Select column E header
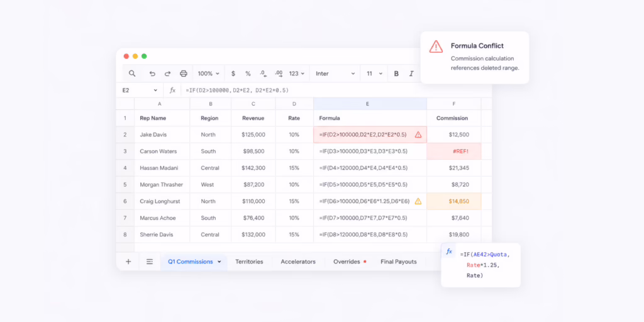The height and width of the screenshot is (322, 644). pyautogui.click(x=370, y=104)
